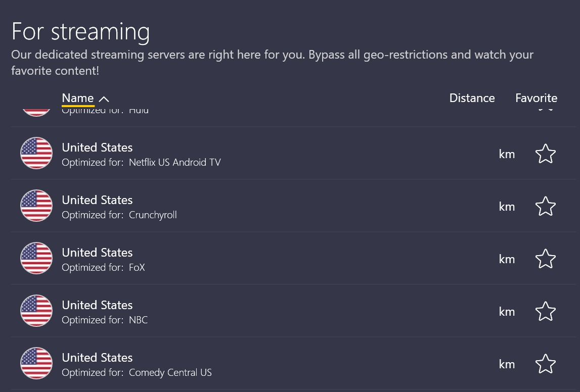Add Comedy Central US to favorites
Screen dimensions: 580x392
[545, 364]
